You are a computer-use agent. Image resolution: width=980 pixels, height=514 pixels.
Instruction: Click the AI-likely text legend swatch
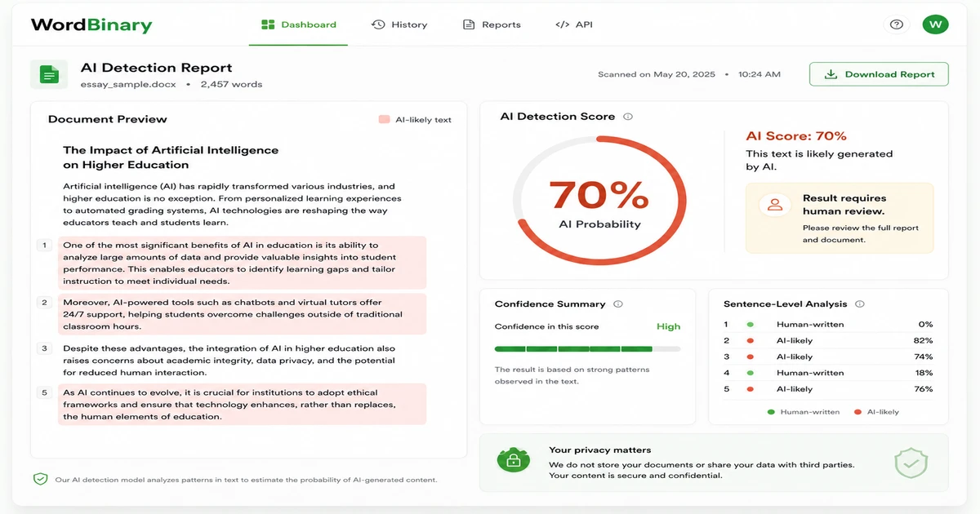pyautogui.click(x=384, y=119)
